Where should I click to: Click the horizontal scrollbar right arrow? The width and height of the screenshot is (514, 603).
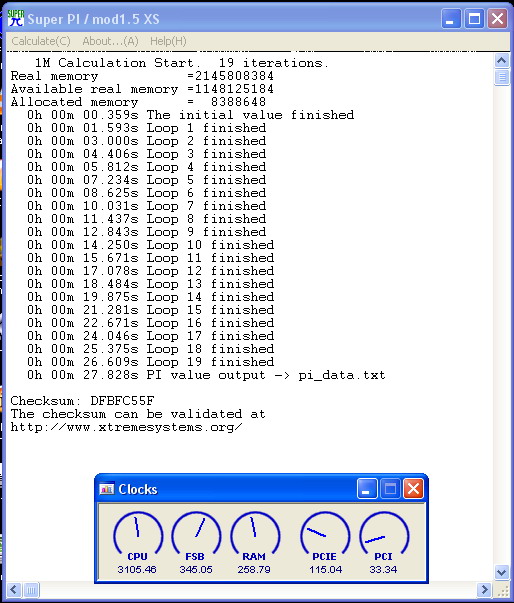click(484, 590)
